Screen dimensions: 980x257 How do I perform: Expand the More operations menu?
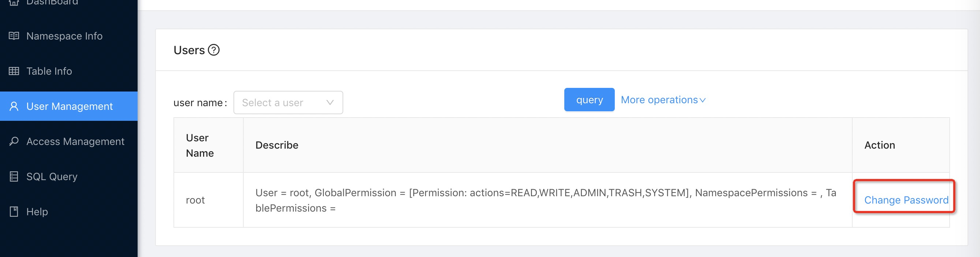(663, 100)
